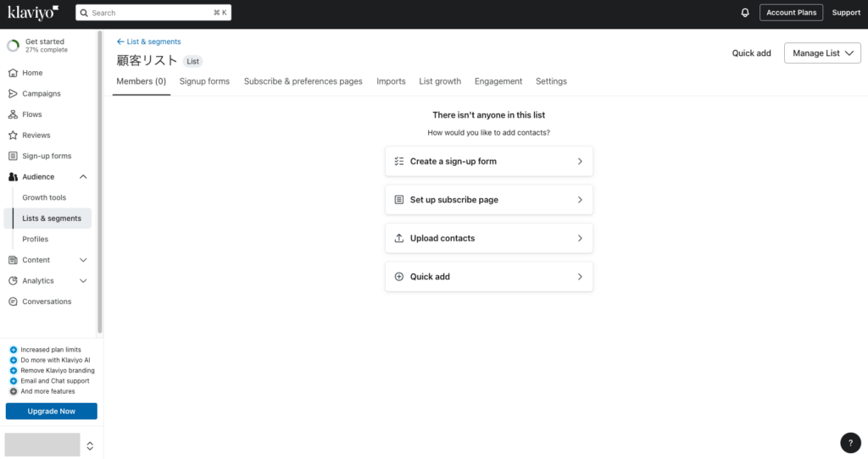The image size is (868, 459).
Task: Switch to the List growth tab
Action: [440, 81]
